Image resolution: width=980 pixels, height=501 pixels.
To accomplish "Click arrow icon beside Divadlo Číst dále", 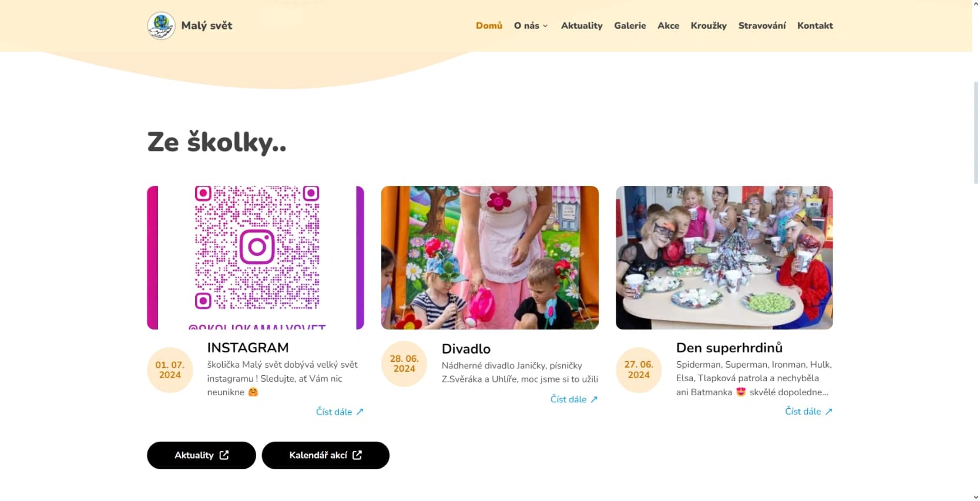I will click(x=594, y=399).
